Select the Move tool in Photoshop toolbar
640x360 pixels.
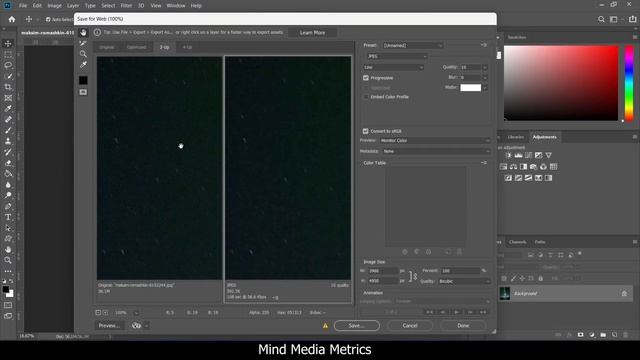[8, 44]
